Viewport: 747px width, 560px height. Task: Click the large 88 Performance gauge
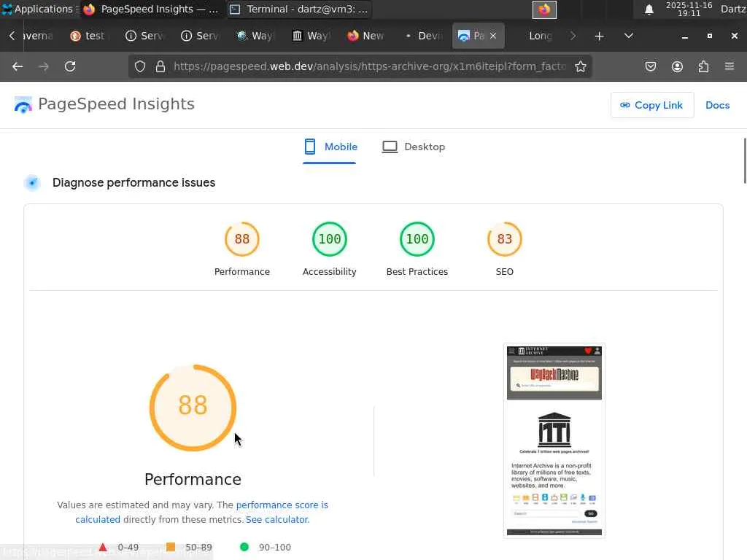pyautogui.click(x=193, y=408)
